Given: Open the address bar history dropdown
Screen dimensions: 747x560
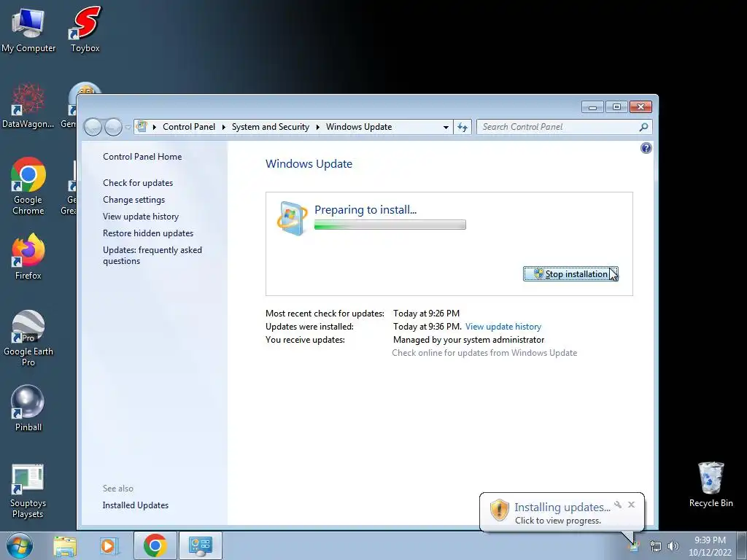Looking at the screenshot, I should [446, 127].
